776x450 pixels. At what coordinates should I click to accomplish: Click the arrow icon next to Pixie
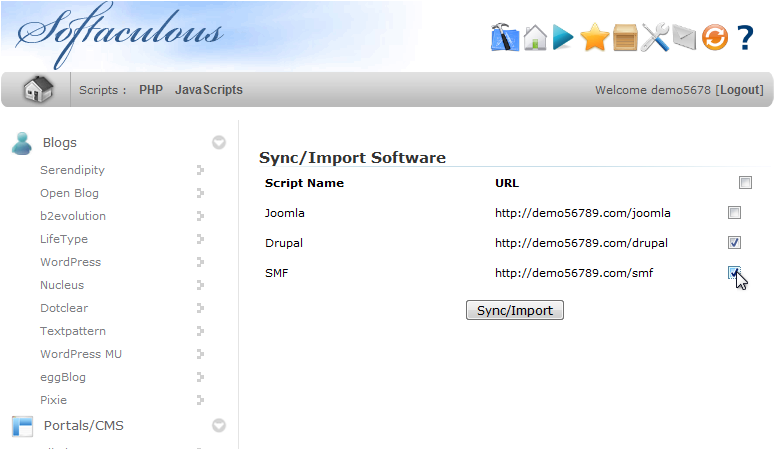(200, 400)
